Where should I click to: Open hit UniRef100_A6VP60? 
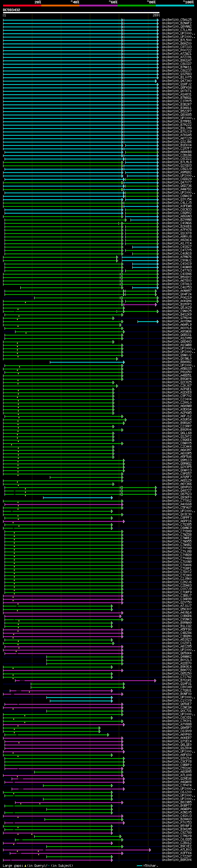(x=177, y=735)
